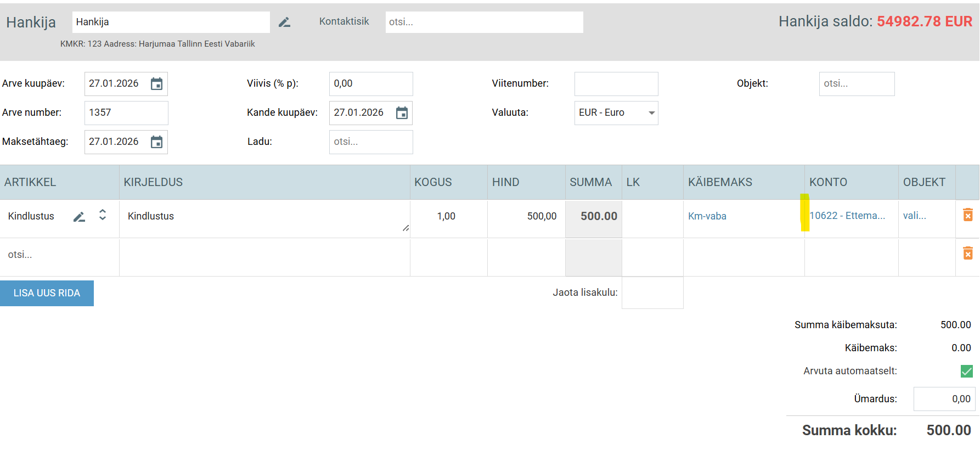Delete the Kindlustus invoice row

[967, 215]
